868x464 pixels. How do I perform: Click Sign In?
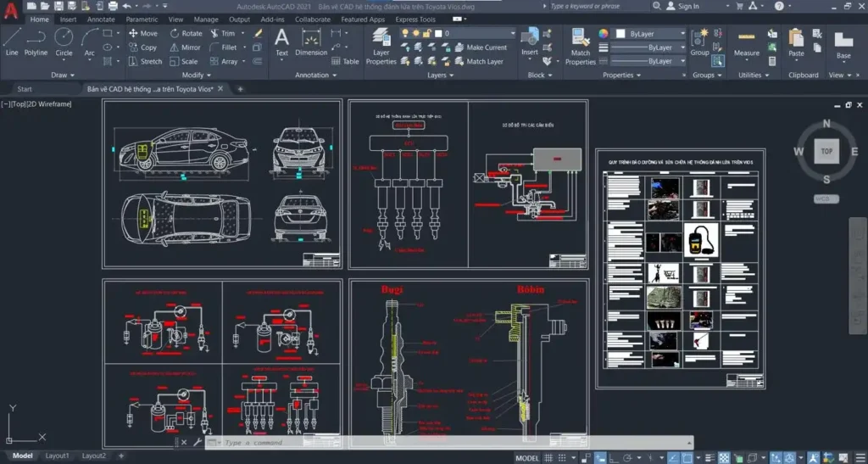[x=682, y=6]
